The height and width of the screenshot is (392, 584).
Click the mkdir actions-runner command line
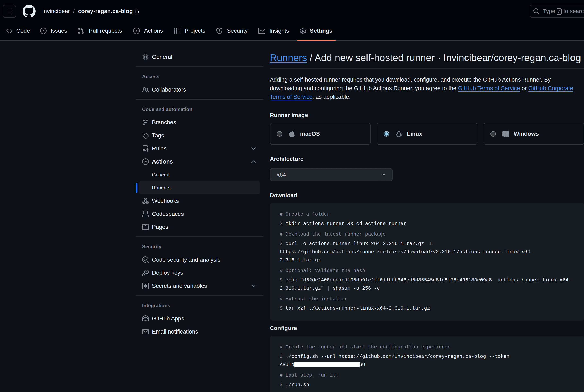pyautogui.click(x=343, y=224)
